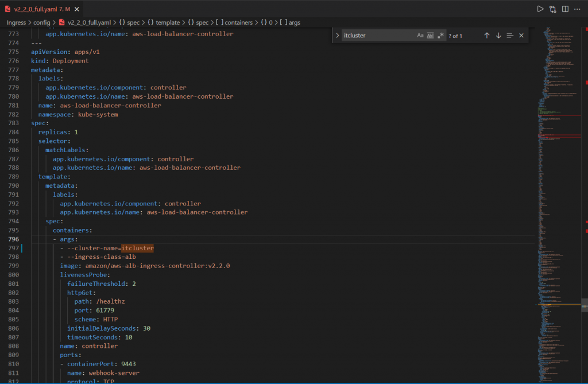Click the highlighted itcluster match text
This screenshot has width=588, height=384.
tap(138, 248)
